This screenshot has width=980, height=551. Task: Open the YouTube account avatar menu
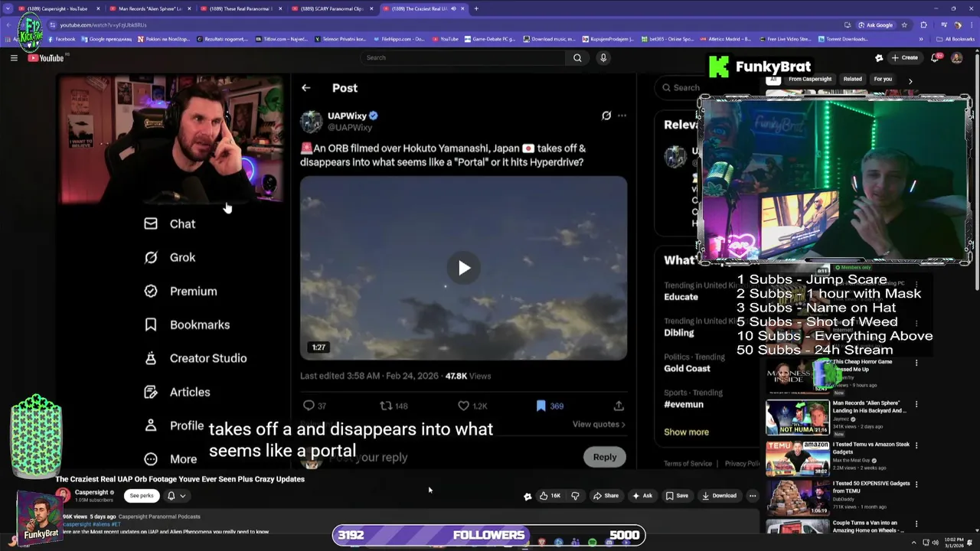956,58
